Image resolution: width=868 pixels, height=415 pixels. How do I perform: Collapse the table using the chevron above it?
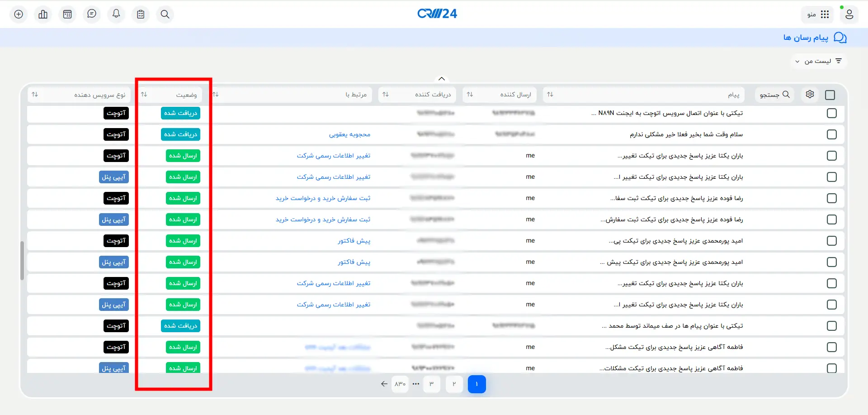441,78
